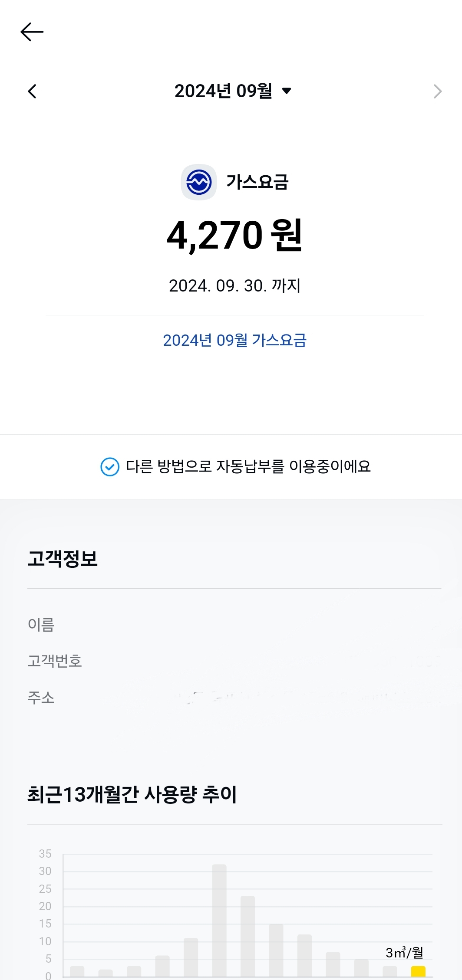Go to the next month's bill
Screen dimensions: 462x980
tap(437, 91)
